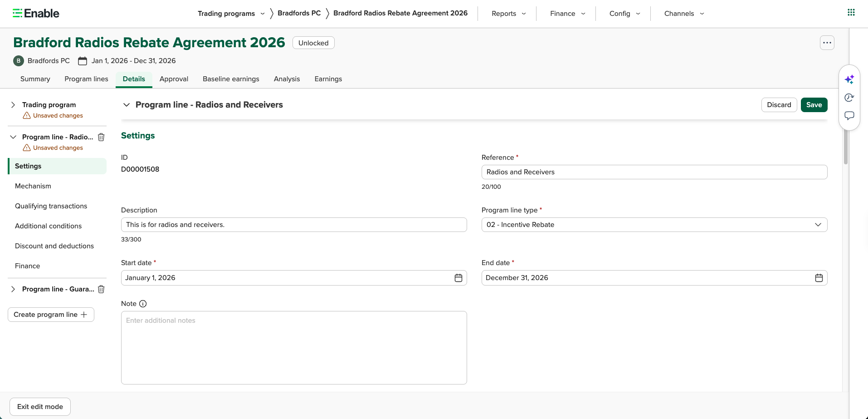The width and height of the screenshot is (868, 419).
Task: Collapse the Program line - Radio... tree item
Action: click(x=13, y=137)
